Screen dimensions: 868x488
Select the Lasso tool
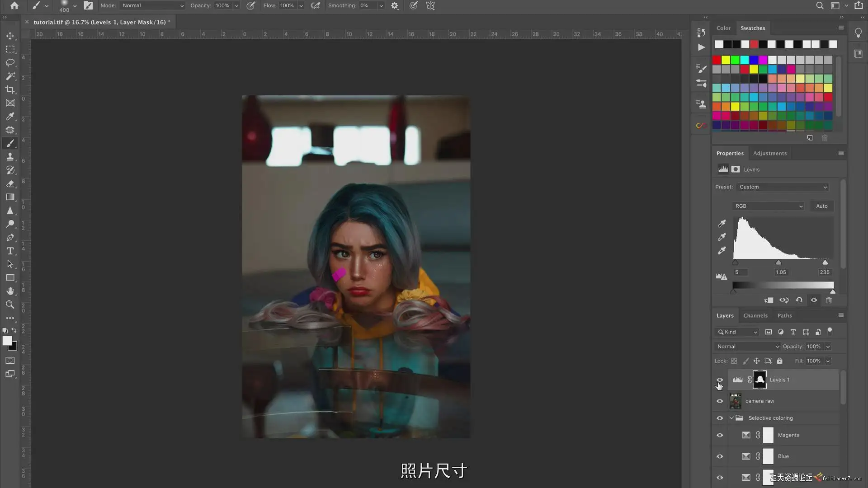coord(10,62)
